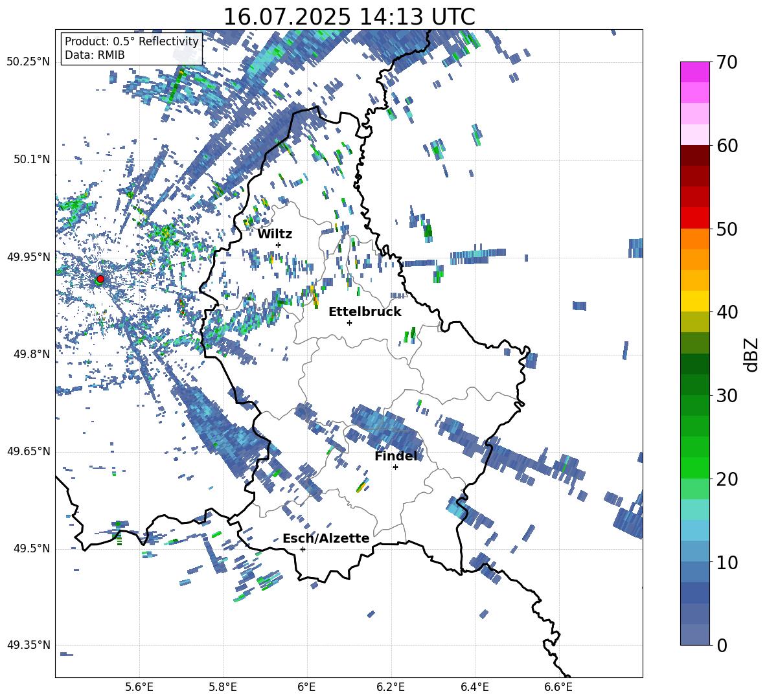Screen dimensions: 767x700
Task: Click the 6.6°E longitude label
Action: pos(558,687)
